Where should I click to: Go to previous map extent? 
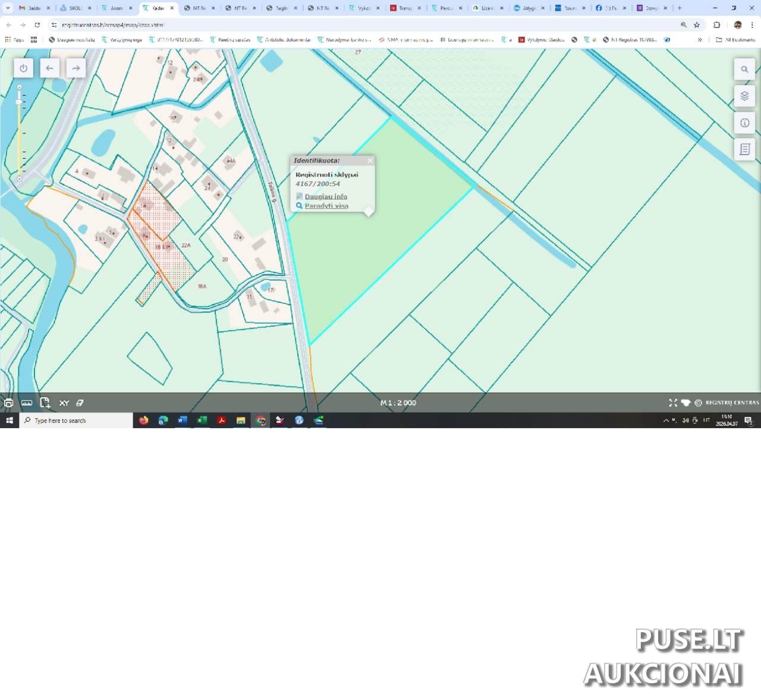[49, 68]
